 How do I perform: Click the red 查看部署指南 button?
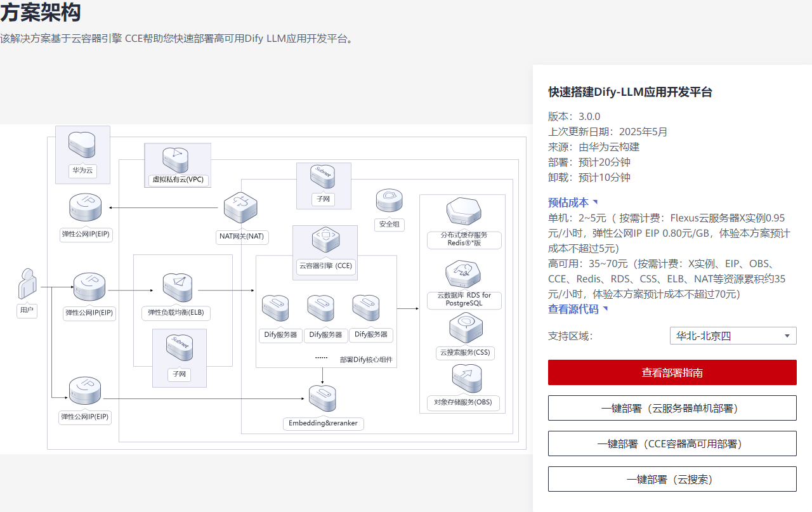coord(672,372)
